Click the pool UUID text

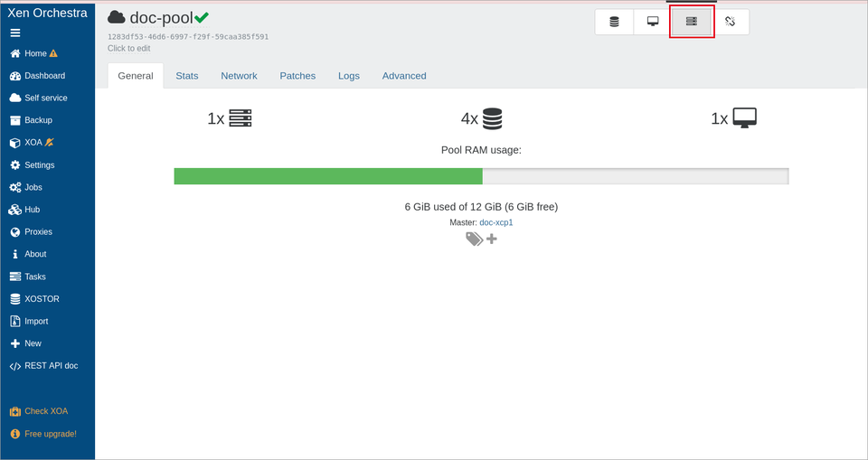click(x=188, y=36)
